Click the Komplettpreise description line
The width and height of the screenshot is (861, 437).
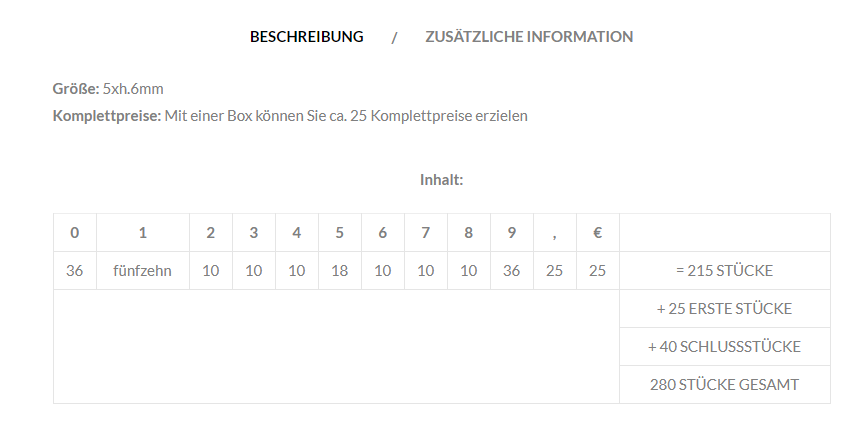[x=290, y=116]
